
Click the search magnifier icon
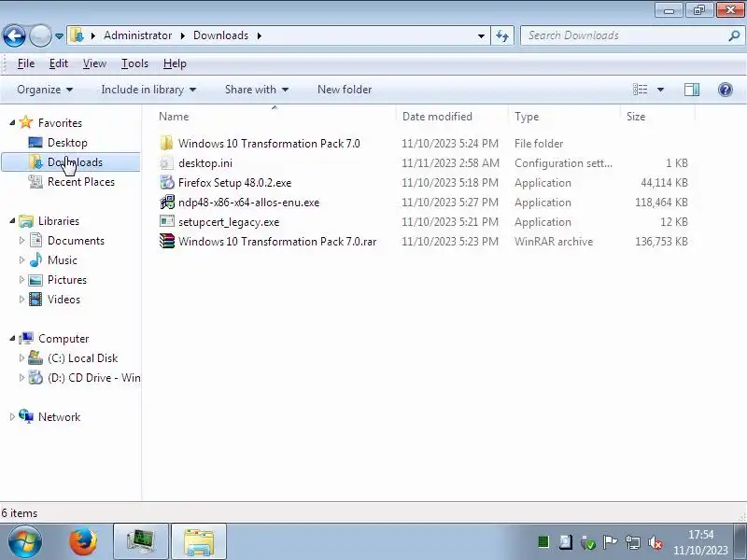click(x=734, y=35)
